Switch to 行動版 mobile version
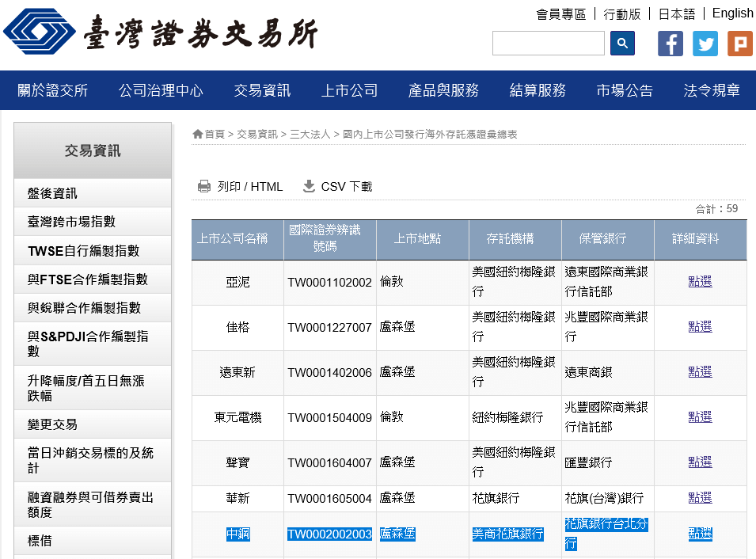756x559 pixels. pyautogui.click(x=622, y=14)
